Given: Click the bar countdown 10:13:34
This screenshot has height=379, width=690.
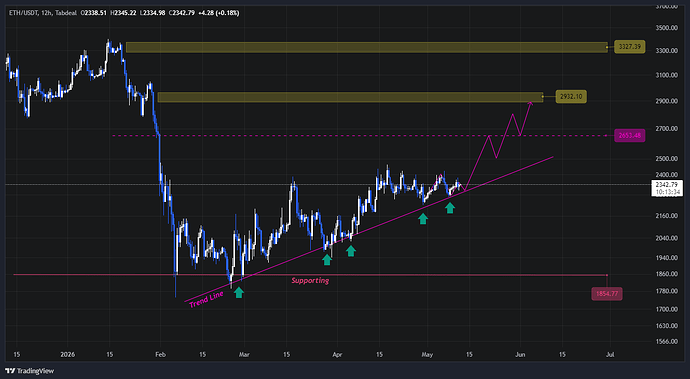Looking at the screenshot, I should pyautogui.click(x=668, y=192).
